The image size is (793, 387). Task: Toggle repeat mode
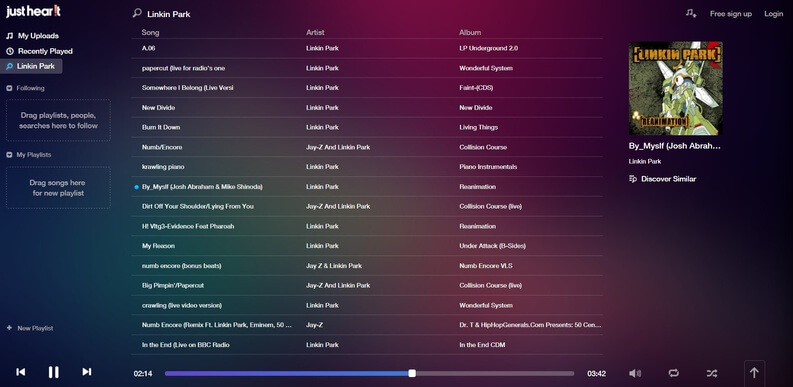point(673,373)
